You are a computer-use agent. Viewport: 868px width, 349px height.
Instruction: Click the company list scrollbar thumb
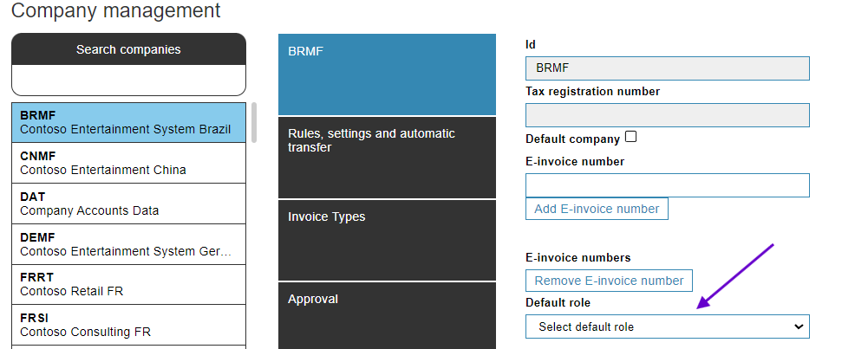254,122
